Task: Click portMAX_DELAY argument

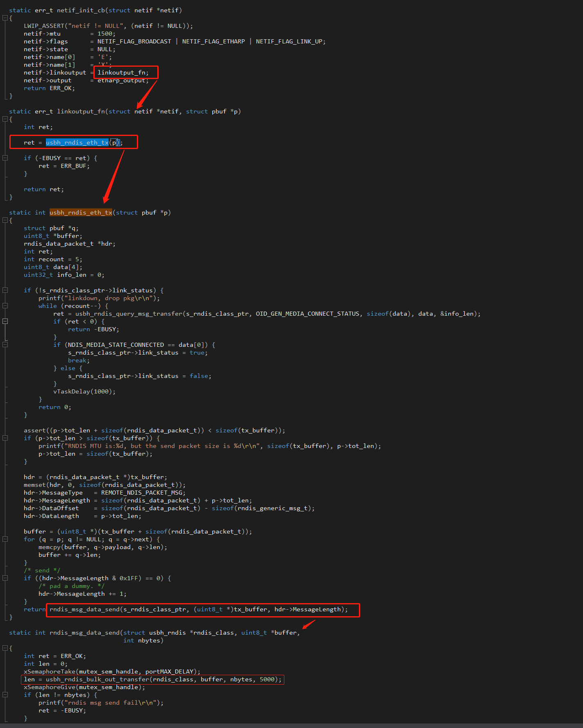Action: (x=169, y=671)
